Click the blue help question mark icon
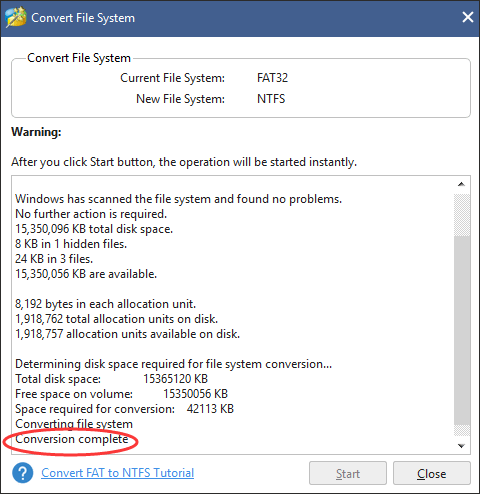 [23, 473]
